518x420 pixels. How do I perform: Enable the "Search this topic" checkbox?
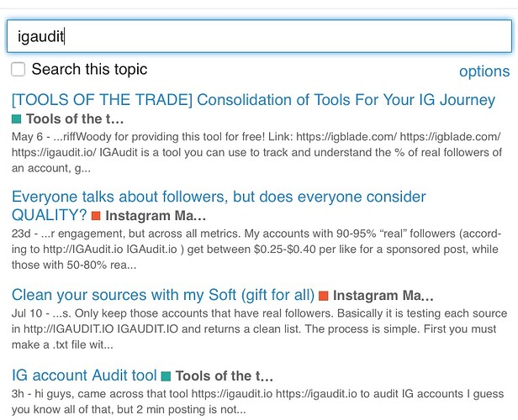pos(18,69)
